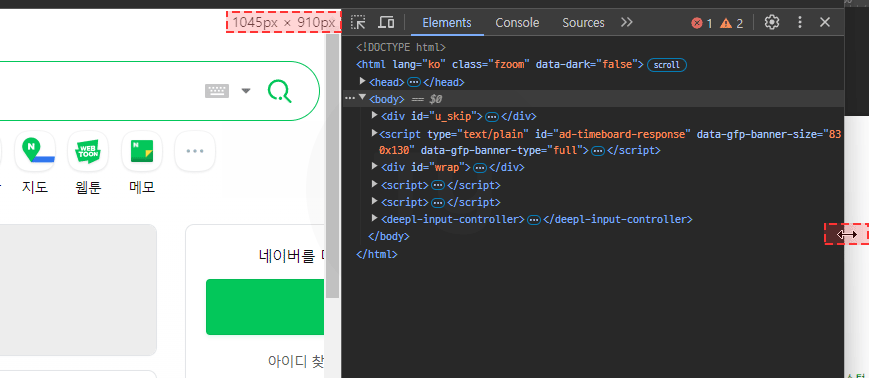Expand the div id u_skip node
Screen dimensions: 869x378
[375, 115]
